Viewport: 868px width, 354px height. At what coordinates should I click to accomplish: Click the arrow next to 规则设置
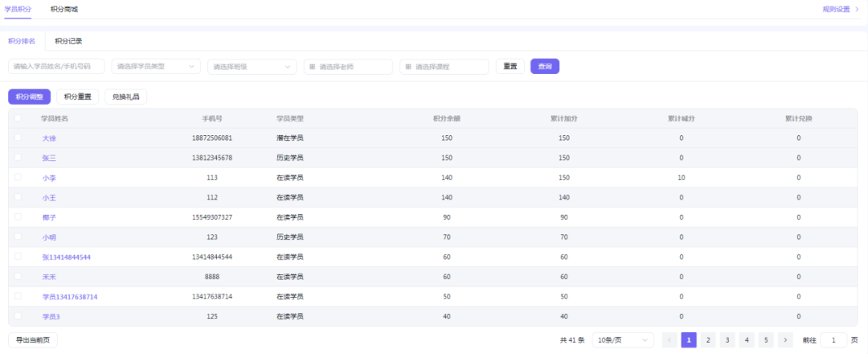coord(856,9)
